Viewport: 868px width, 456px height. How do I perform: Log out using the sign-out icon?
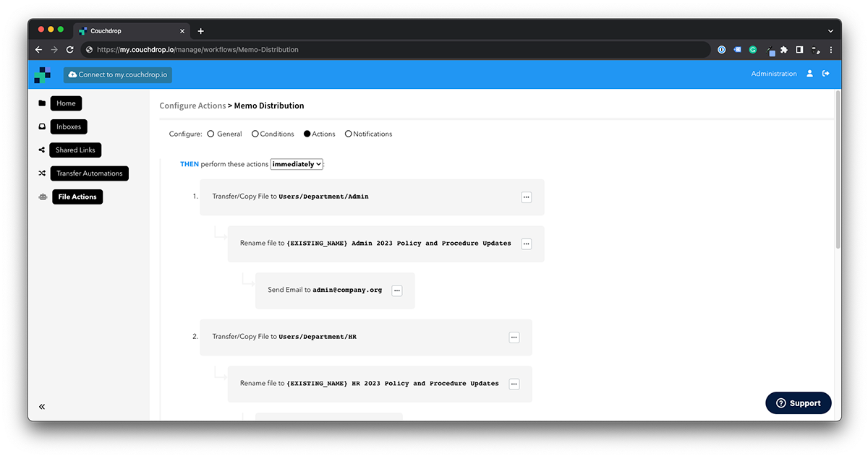coord(826,73)
